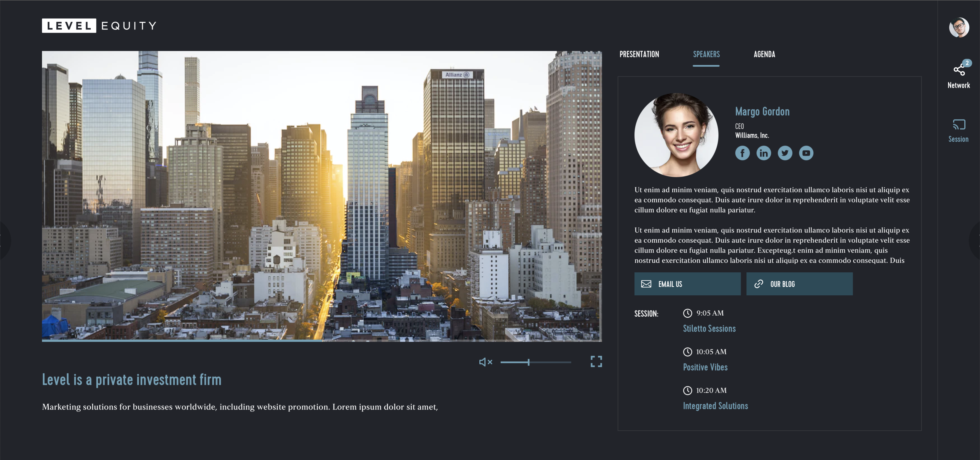This screenshot has width=980, height=460.
Task: Click the Positive Vibes session link
Action: [x=705, y=367]
